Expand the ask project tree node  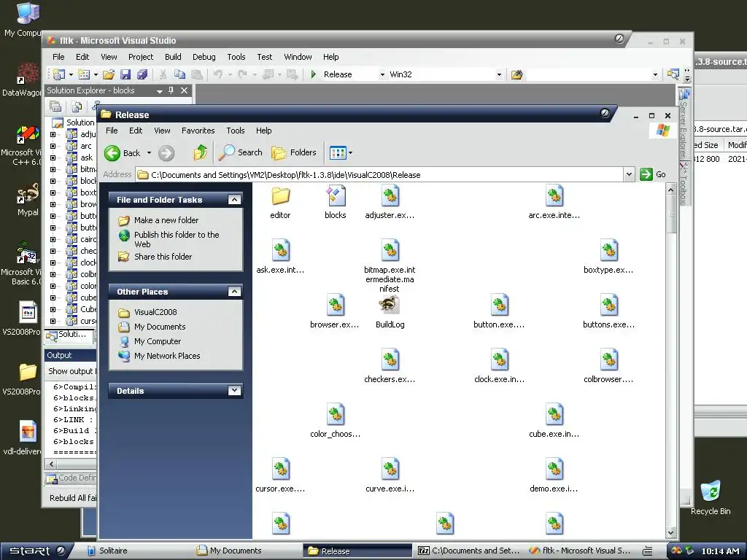pos(53,157)
